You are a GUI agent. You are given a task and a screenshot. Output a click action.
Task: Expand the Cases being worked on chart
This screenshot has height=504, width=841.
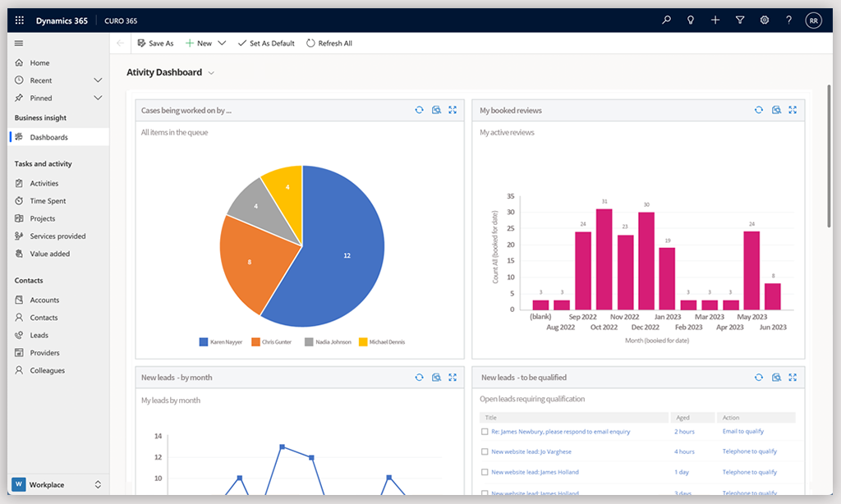pyautogui.click(x=453, y=110)
